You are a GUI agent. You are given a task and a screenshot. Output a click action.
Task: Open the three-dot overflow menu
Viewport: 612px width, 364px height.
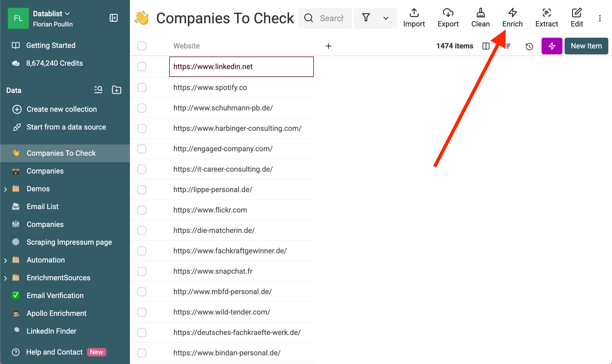[600, 18]
